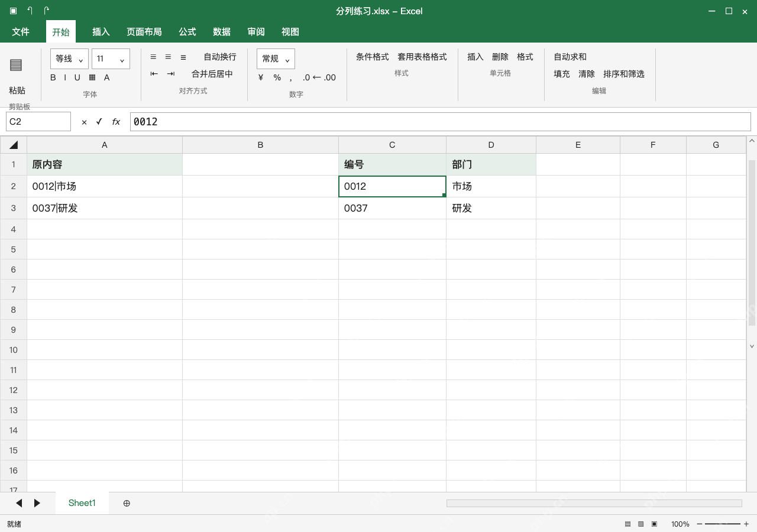Apply italic formatting with I
Viewport: 757px width, 532px height.
click(x=66, y=77)
